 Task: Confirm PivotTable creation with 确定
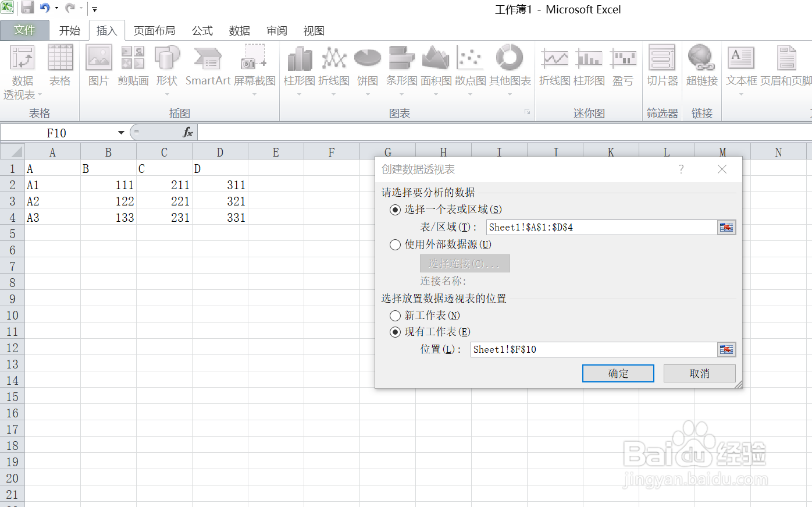click(x=618, y=373)
